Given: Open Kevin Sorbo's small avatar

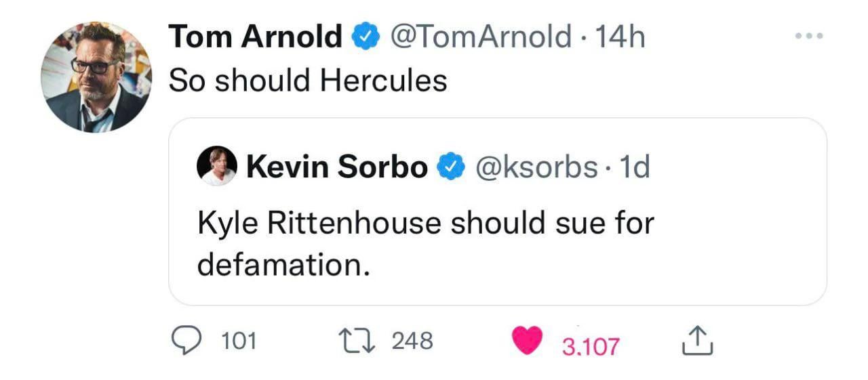Looking at the screenshot, I should coord(217,166).
